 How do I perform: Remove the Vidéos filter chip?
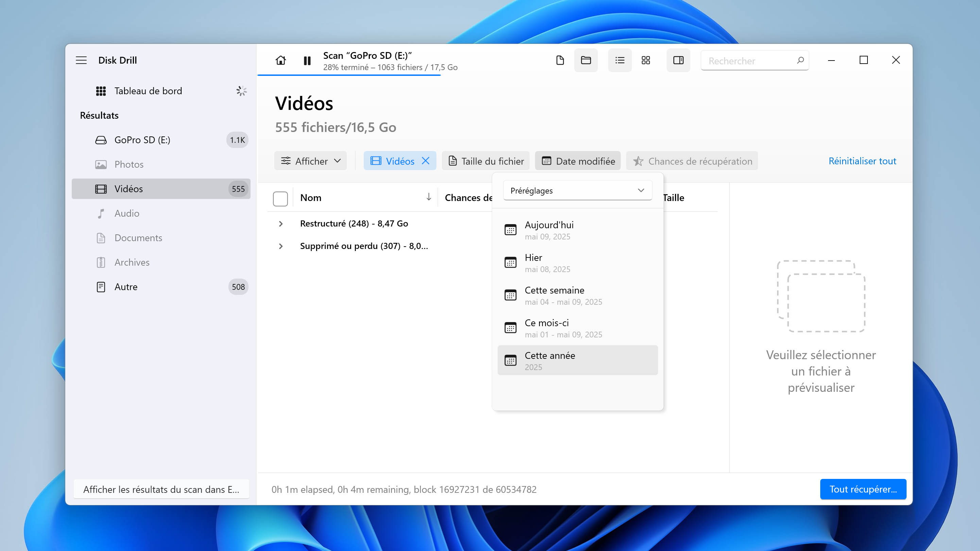click(x=425, y=161)
